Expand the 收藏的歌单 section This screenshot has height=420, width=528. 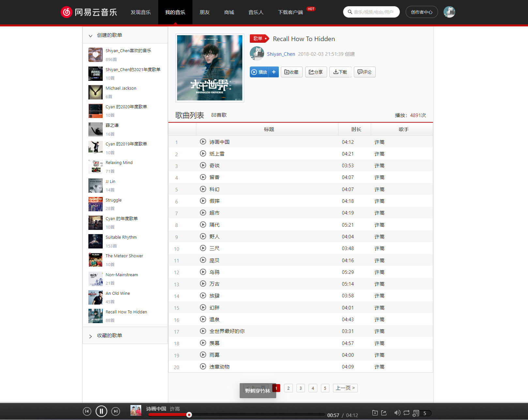pos(91,336)
